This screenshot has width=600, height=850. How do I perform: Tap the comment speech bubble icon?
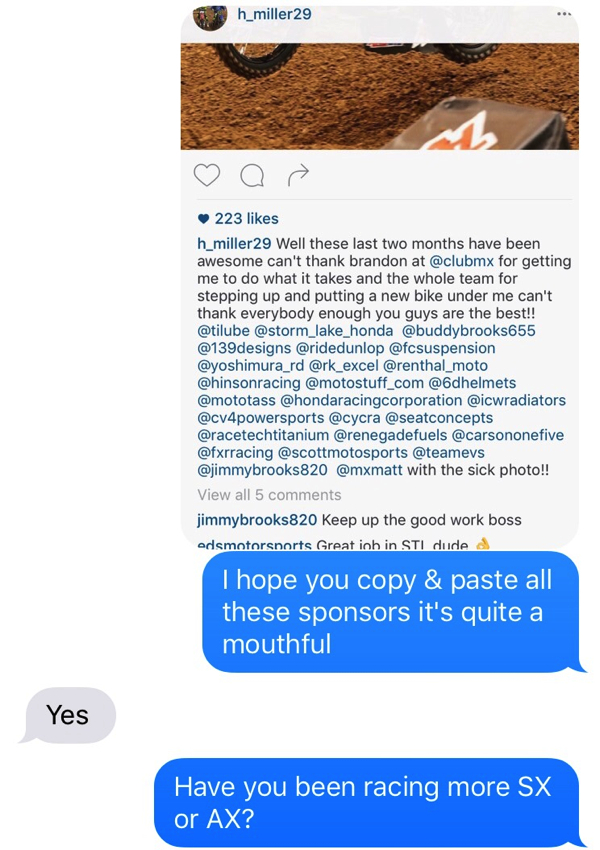point(252,175)
